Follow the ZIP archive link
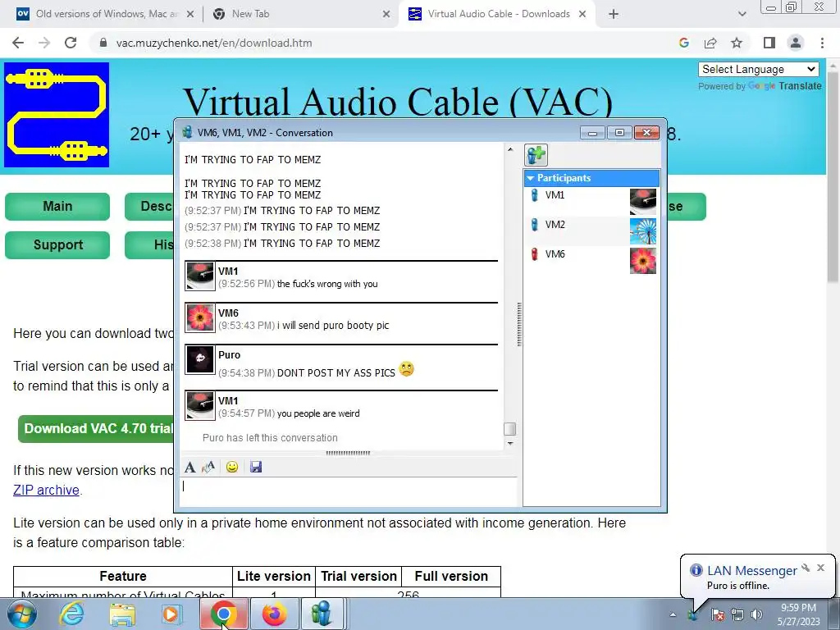 (x=47, y=491)
